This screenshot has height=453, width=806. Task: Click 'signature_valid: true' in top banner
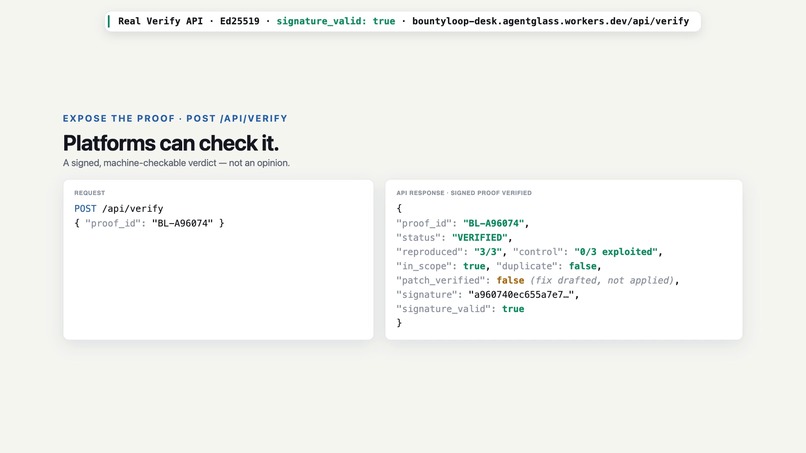pyautogui.click(x=336, y=21)
